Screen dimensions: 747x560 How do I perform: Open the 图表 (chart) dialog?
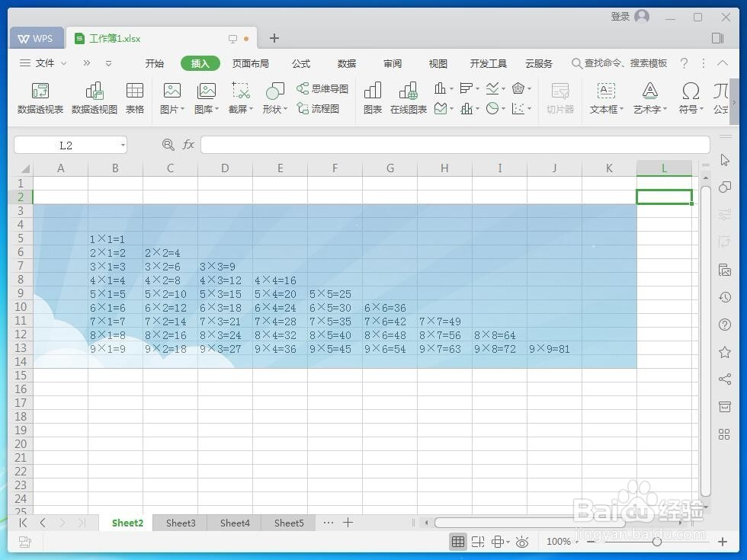pos(372,98)
